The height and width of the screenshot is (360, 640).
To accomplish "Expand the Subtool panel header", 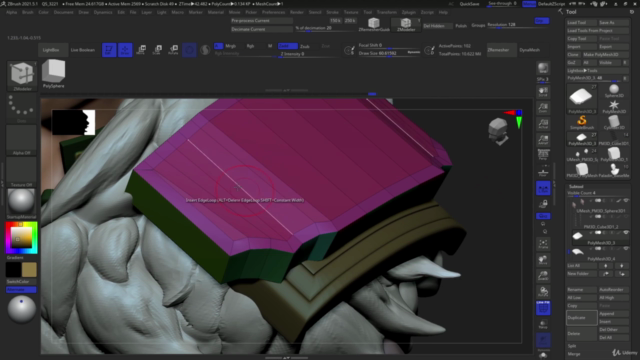I will pos(576,187).
